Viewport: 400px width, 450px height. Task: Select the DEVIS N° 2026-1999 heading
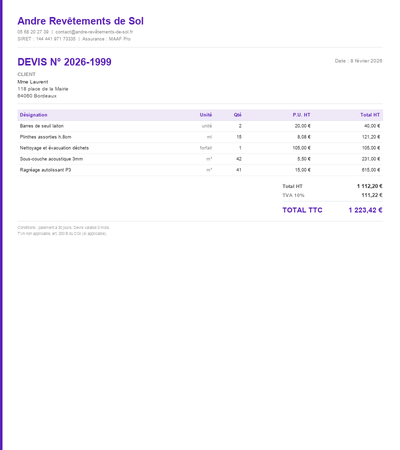pos(64,62)
